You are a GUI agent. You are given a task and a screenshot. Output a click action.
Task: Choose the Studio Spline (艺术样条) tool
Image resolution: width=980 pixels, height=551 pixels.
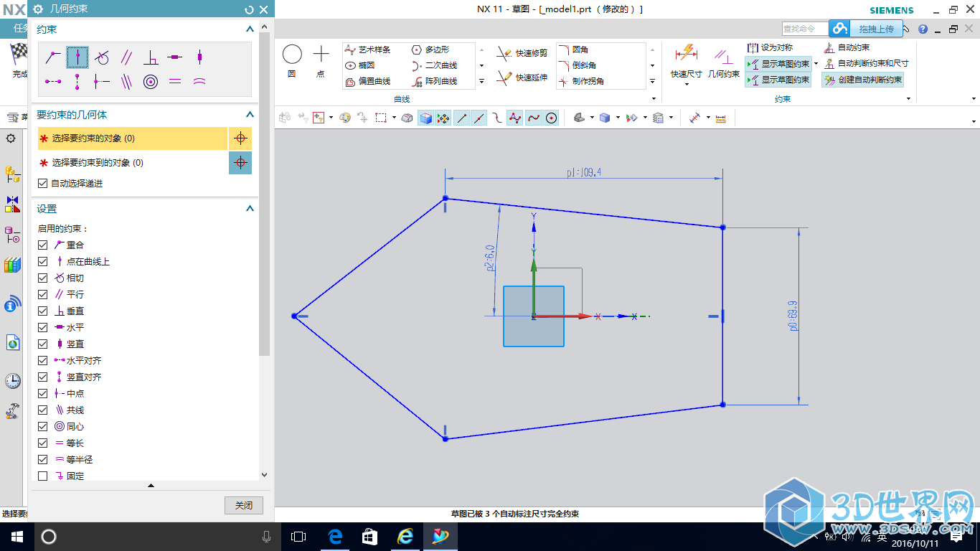[x=368, y=50]
